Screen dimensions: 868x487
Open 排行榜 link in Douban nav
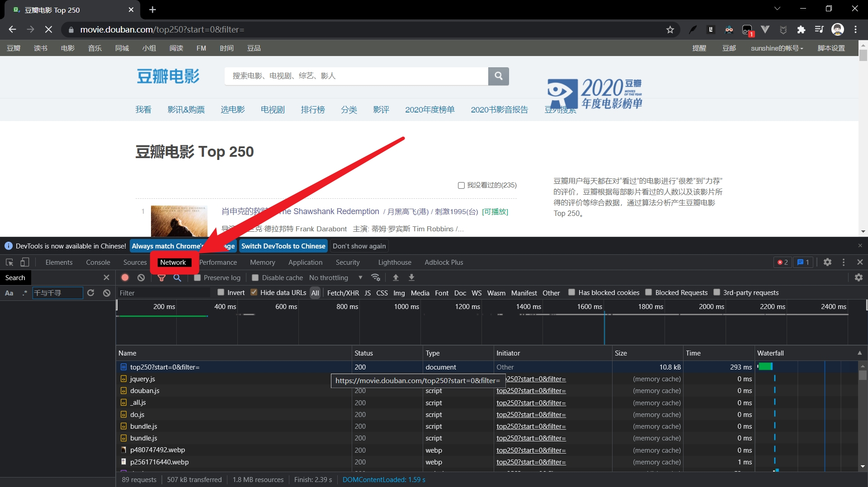pos(313,109)
